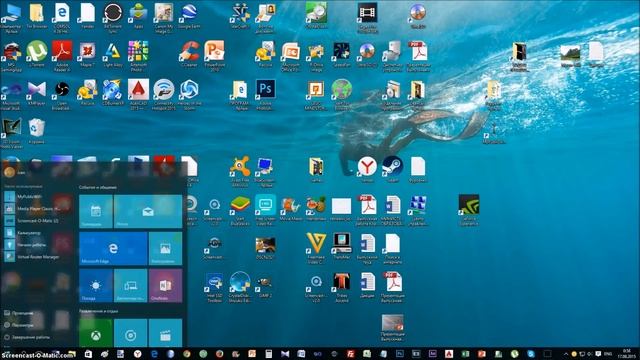Open the Steam desktop shortcut
The height and width of the screenshot is (360, 640).
pos(393,169)
